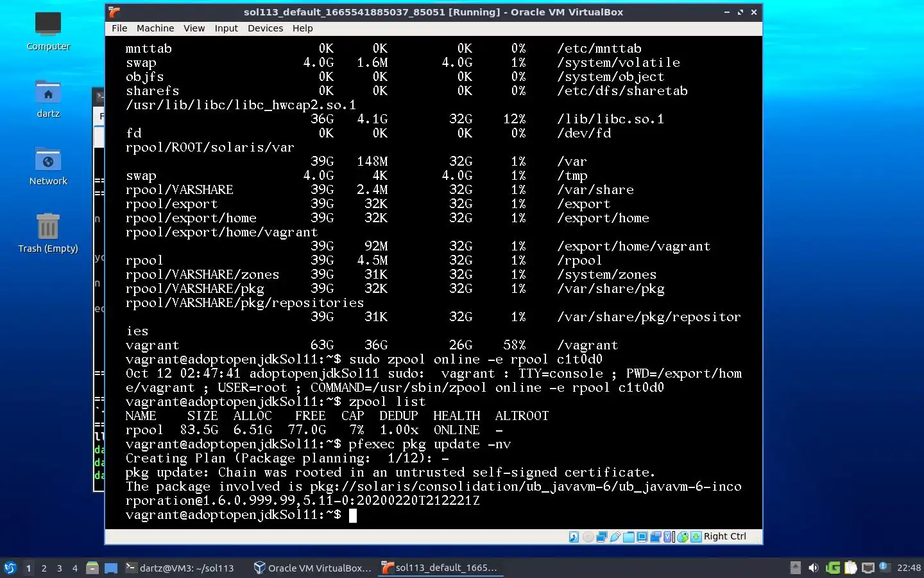The image size is (924, 578).
Task: Click the '83.5G' rpool size value
Action: coord(199,430)
